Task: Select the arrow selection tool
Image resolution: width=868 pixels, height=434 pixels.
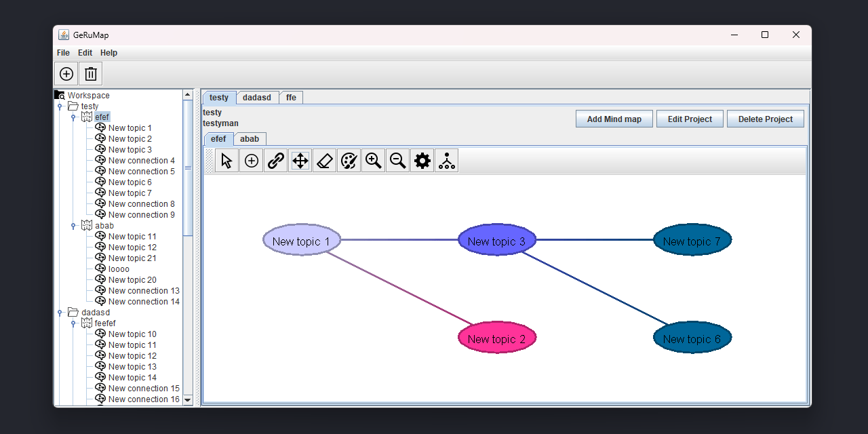Action: coord(226,160)
